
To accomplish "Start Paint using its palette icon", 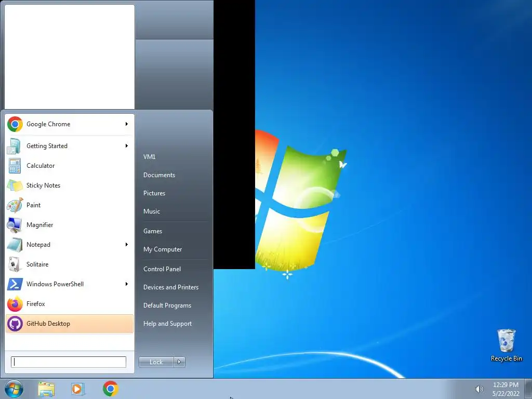I will [15, 205].
